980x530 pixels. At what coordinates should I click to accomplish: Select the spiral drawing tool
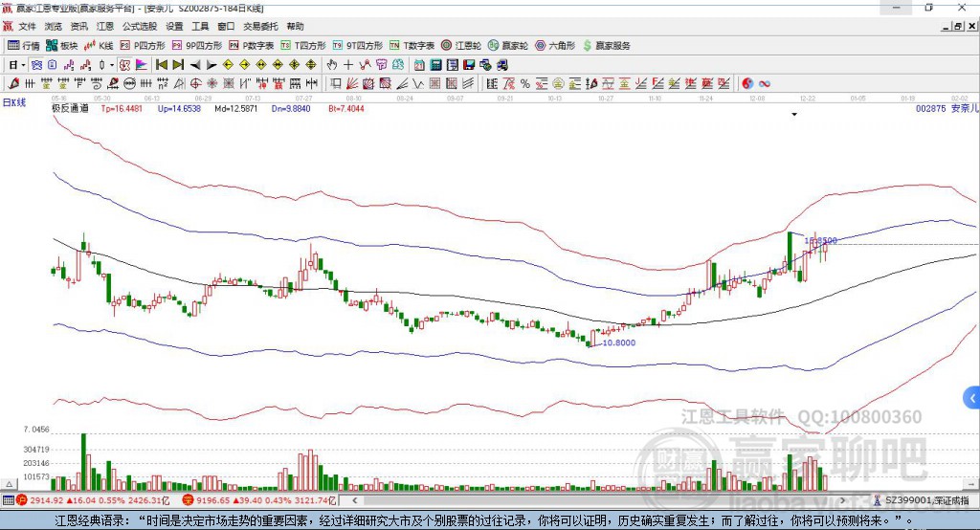pos(97,84)
